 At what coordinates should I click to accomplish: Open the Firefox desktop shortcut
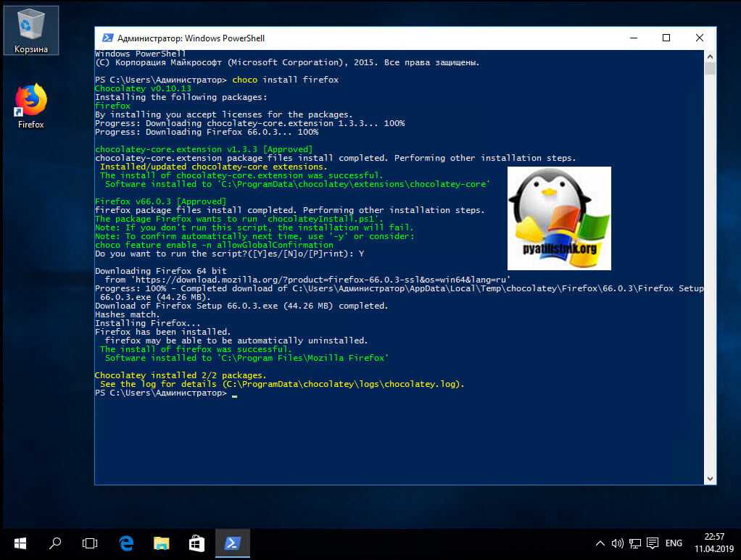(x=30, y=106)
